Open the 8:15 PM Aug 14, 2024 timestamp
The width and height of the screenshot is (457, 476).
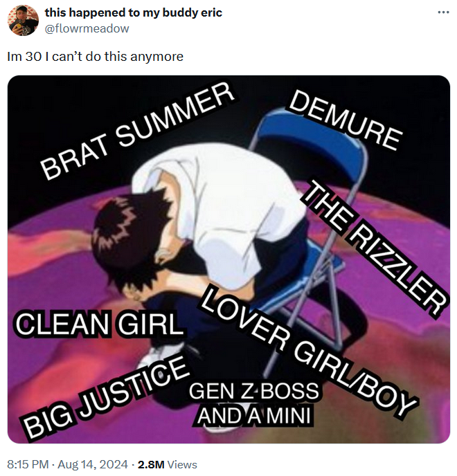[x=67, y=464]
